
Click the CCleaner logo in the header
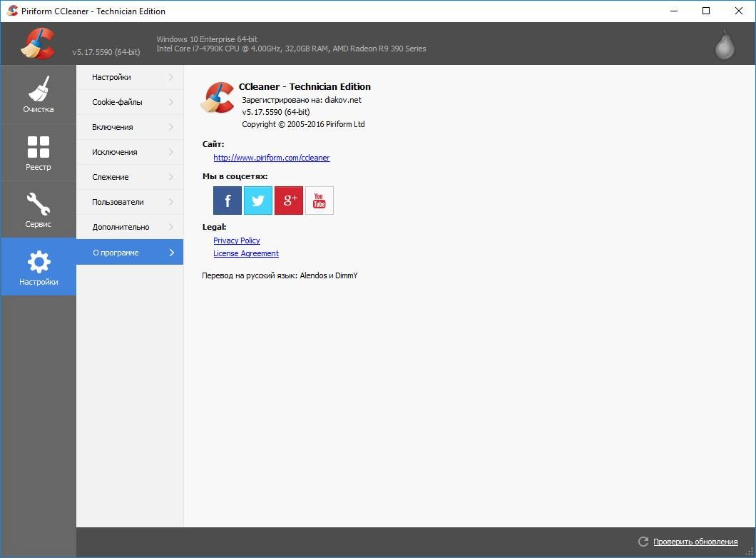(x=38, y=44)
